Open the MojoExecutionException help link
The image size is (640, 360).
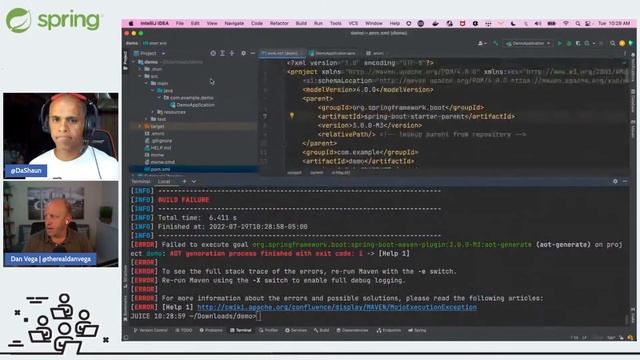337,307
